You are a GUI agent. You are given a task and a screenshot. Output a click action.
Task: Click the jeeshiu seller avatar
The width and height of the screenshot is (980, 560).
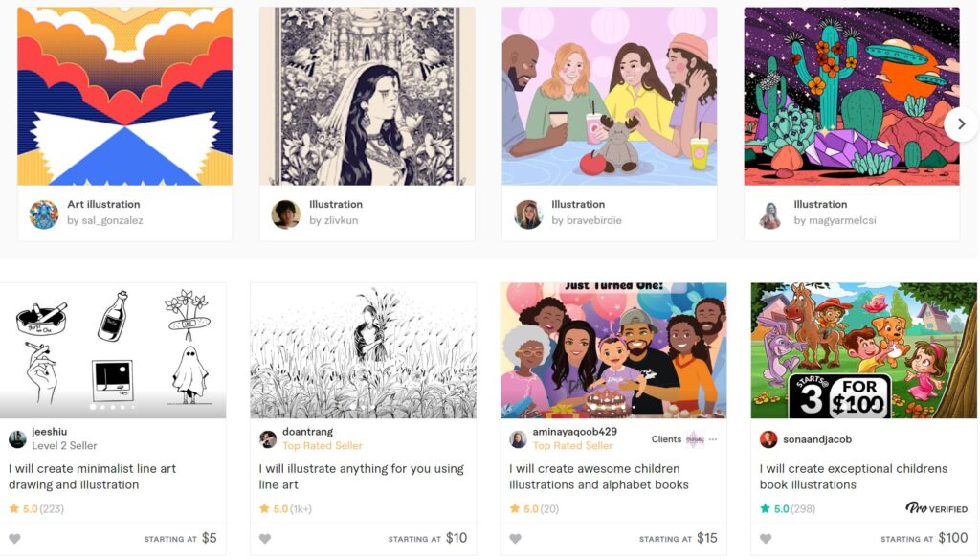(x=17, y=438)
